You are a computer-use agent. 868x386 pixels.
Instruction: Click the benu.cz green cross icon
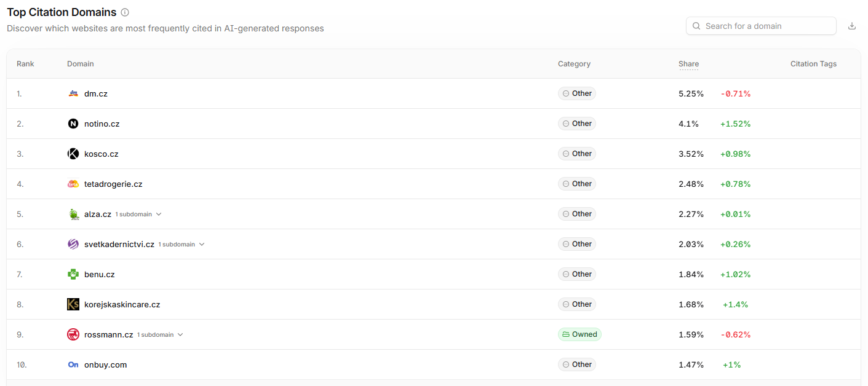point(73,274)
